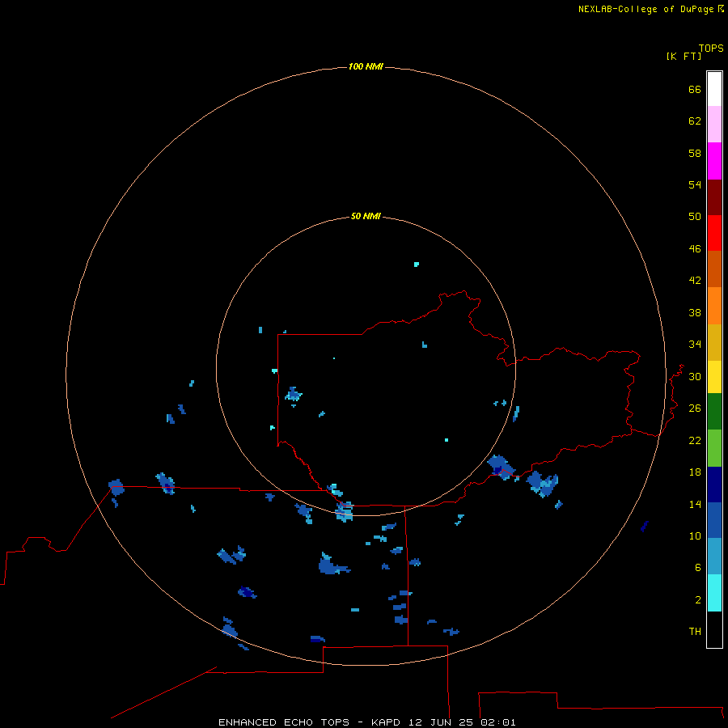Click the legend value '22'
Screen dimensions: 728x728
coord(695,440)
